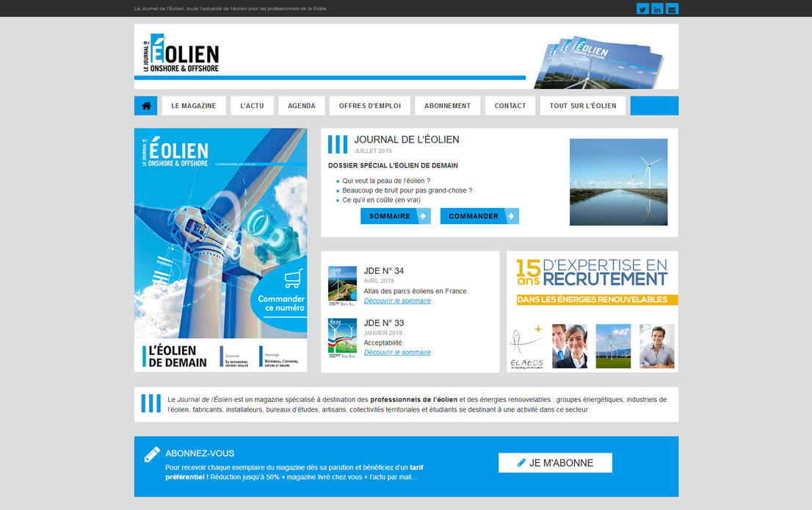Click Ce qu'il en coûte (en vrai)
This screenshot has height=510, width=812.
coord(381,200)
